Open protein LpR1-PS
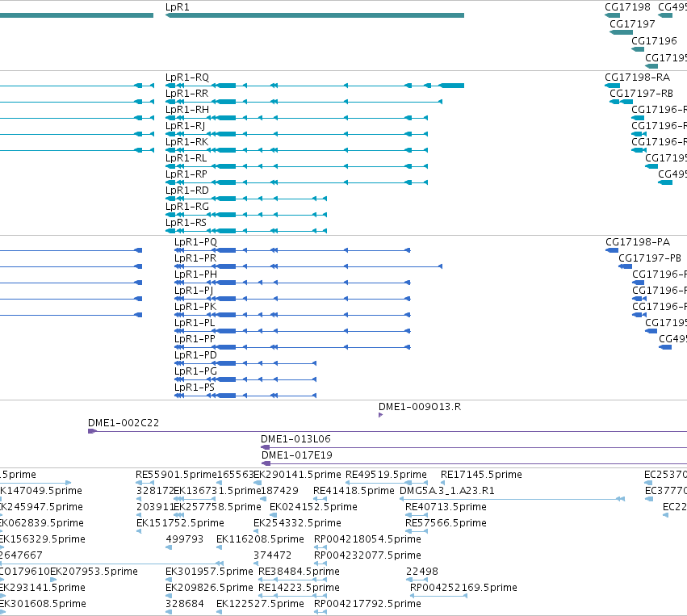The width and height of the screenshot is (687, 616). pyautogui.click(x=195, y=388)
